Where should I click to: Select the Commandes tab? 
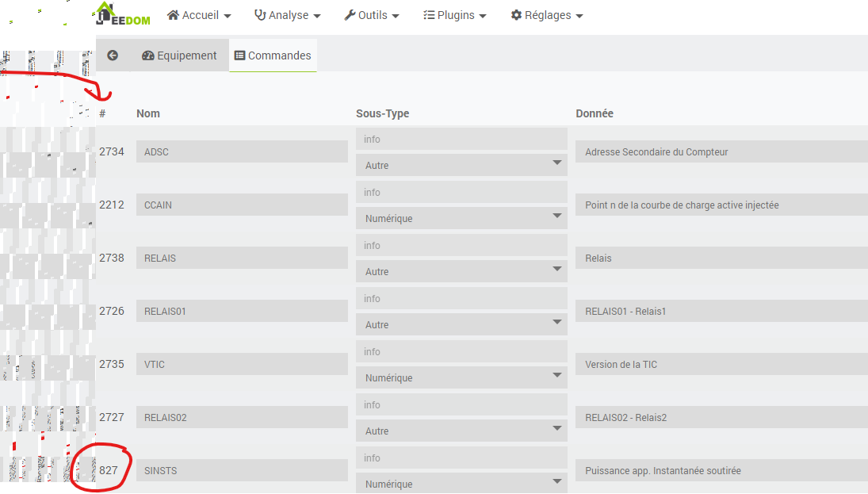pyautogui.click(x=273, y=56)
